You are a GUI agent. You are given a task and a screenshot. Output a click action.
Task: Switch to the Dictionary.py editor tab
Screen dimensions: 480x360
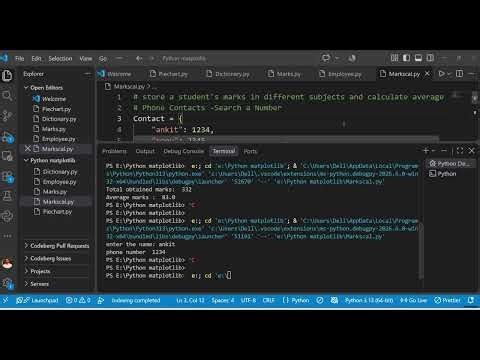click(x=228, y=74)
